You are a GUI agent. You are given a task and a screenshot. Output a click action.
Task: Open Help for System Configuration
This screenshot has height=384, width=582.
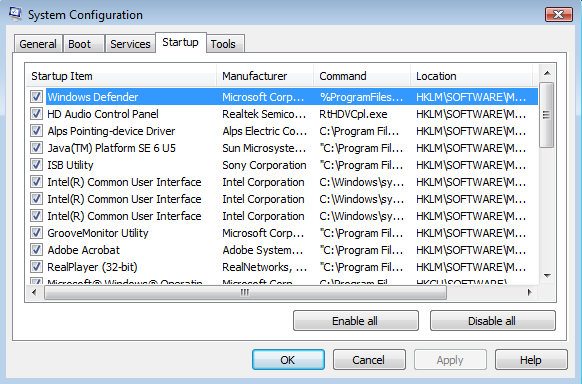click(x=531, y=360)
